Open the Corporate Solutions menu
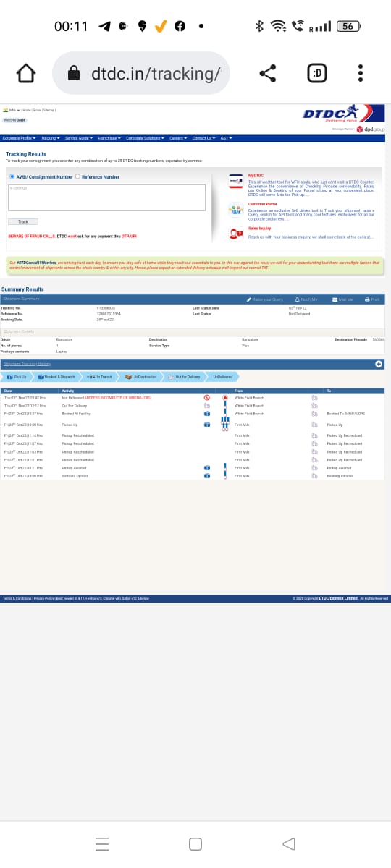The image size is (391, 868). pos(146,138)
